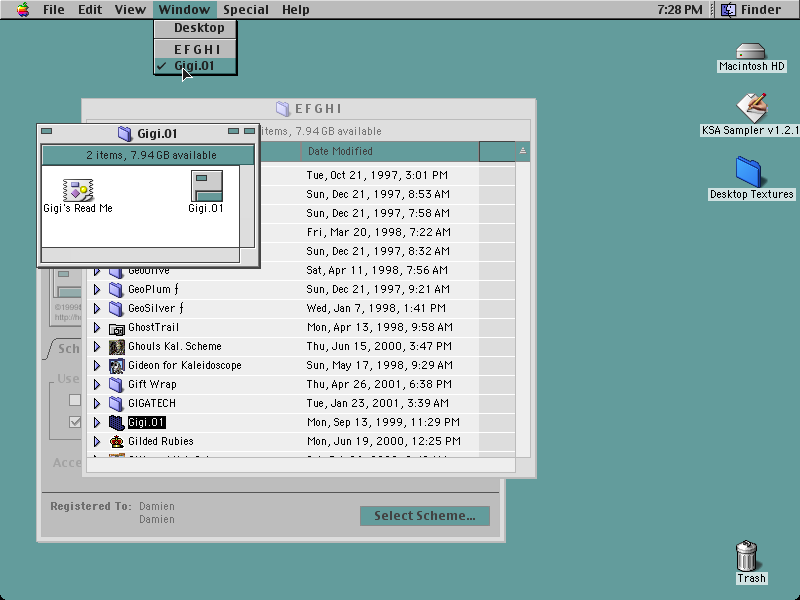Viewport: 800px width, 600px height.
Task: Click the 7:28 PM menu bar clock
Action: click(679, 10)
